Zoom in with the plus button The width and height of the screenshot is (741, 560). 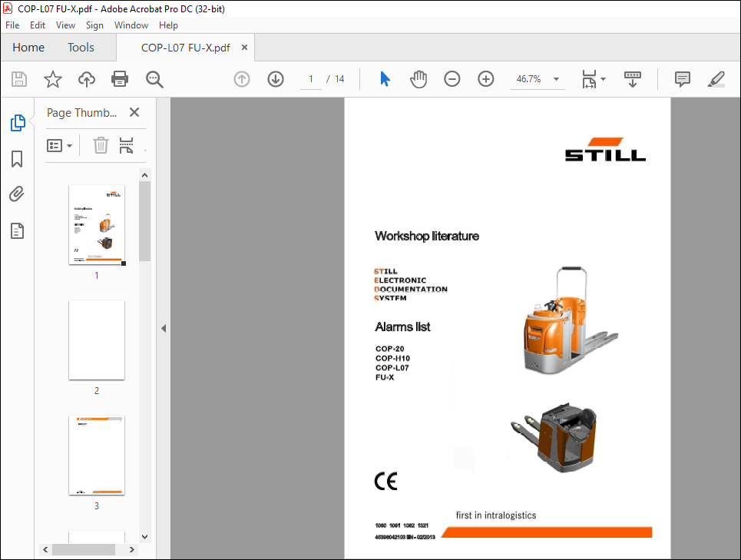click(x=486, y=79)
